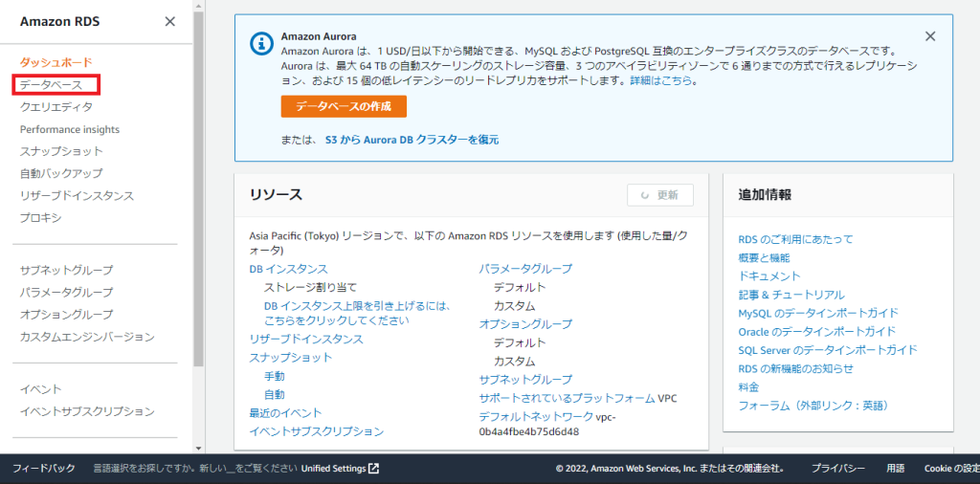Screen dimensions: 980x484
Task: Open 自動バックアップ in sidebar
Action: click(x=61, y=173)
